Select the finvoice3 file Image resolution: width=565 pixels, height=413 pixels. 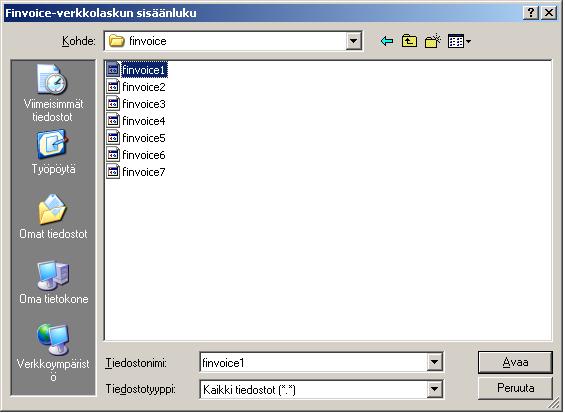tap(136, 104)
